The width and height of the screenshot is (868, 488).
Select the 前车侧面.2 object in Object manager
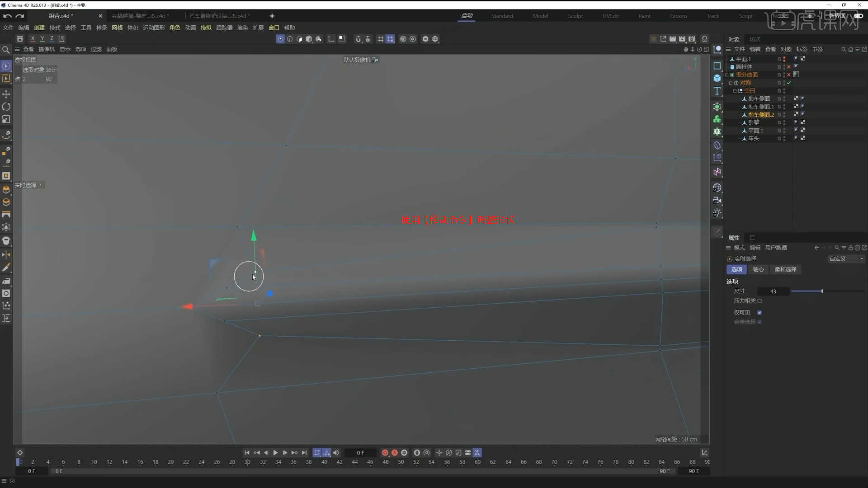(760, 114)
